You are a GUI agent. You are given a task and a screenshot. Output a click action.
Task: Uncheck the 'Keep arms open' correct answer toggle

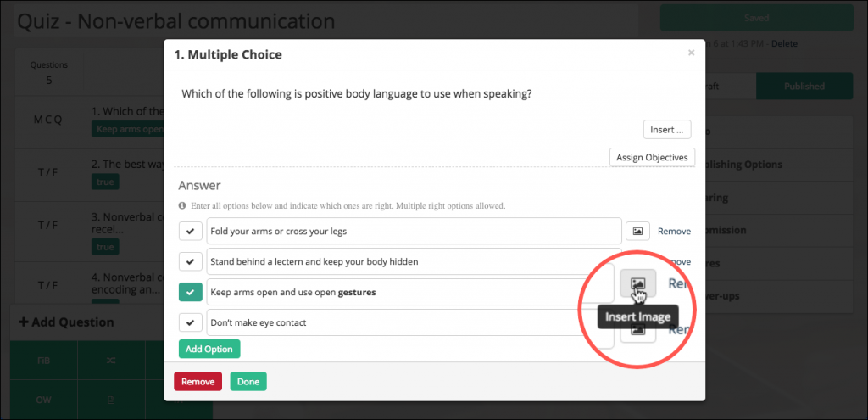191,292
